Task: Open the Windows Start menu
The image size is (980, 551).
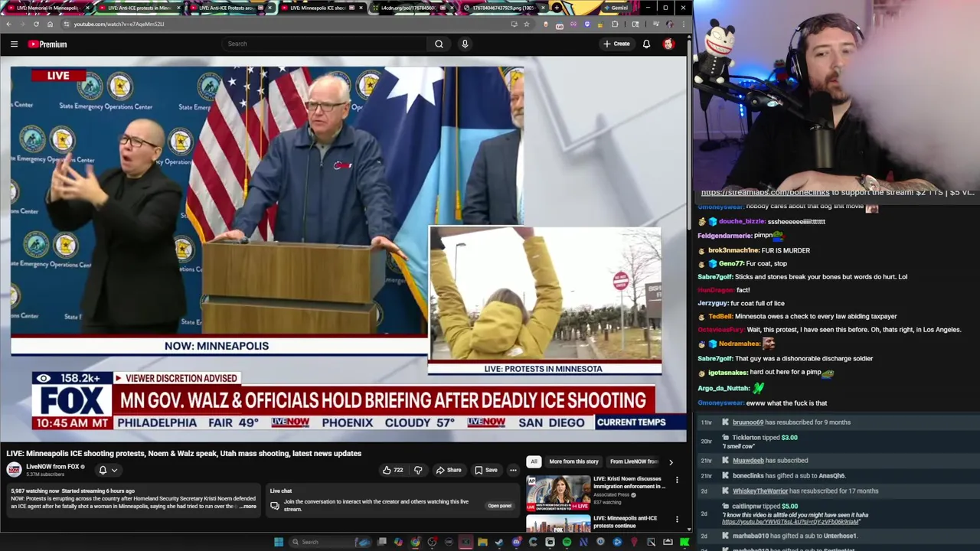Action: (279, 542)
